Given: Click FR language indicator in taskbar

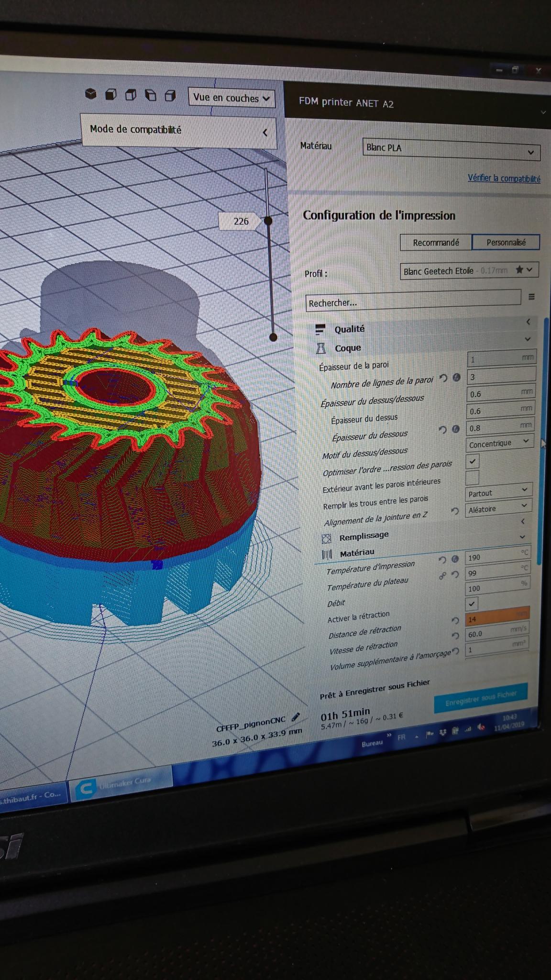Looking at the screenshot, I should point(401,737).
